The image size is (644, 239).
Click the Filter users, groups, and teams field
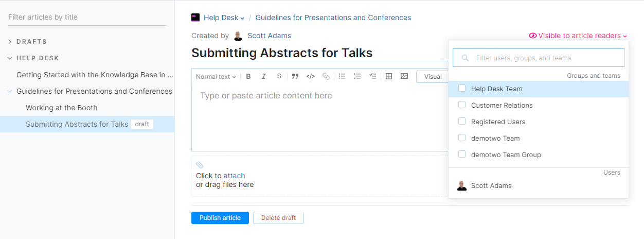(x=539, y=58)
